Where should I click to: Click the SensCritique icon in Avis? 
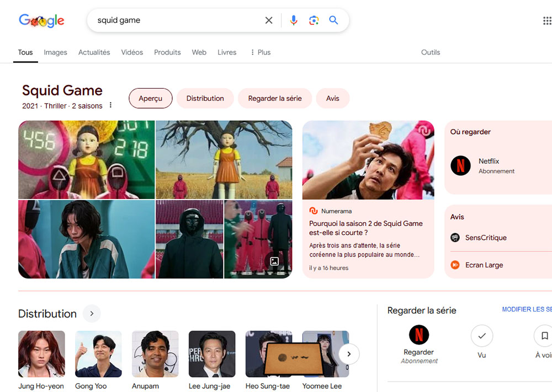click(x=455, y=238)
